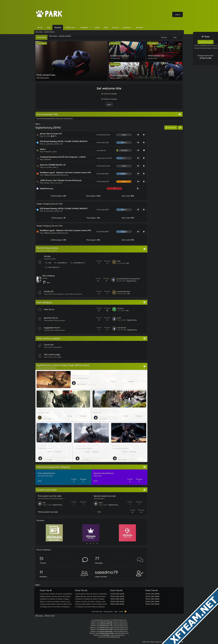Click green T avatar in Main forum row
The width and height of the screenshot is (218, 644).
[114, 309]
